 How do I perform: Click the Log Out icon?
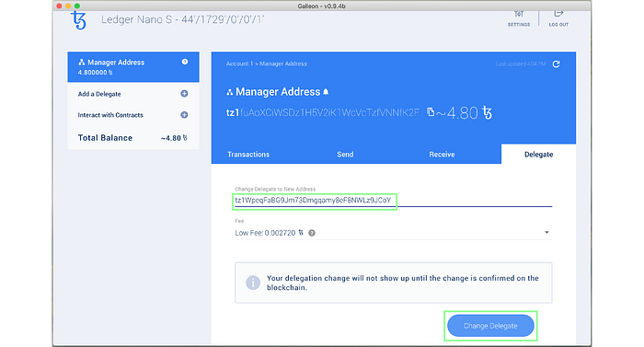tap(558, 14)
